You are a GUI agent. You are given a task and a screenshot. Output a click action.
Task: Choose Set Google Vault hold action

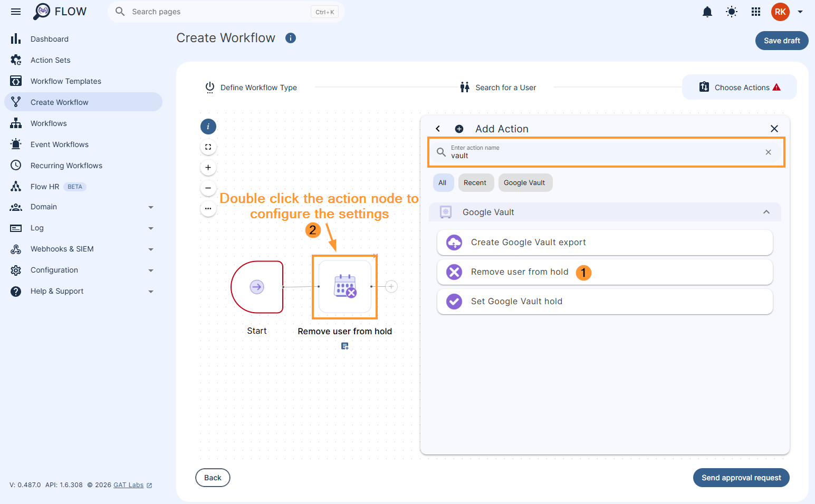[605, 302]
